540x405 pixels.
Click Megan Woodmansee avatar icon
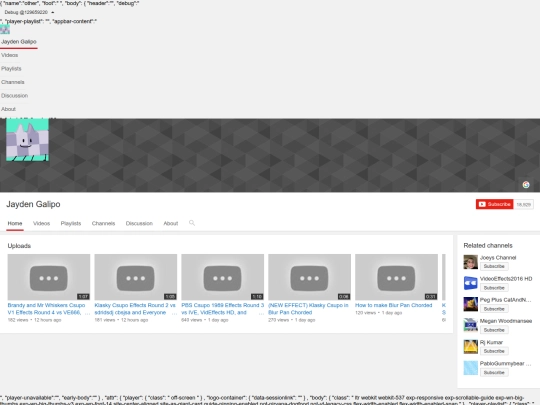470,325
